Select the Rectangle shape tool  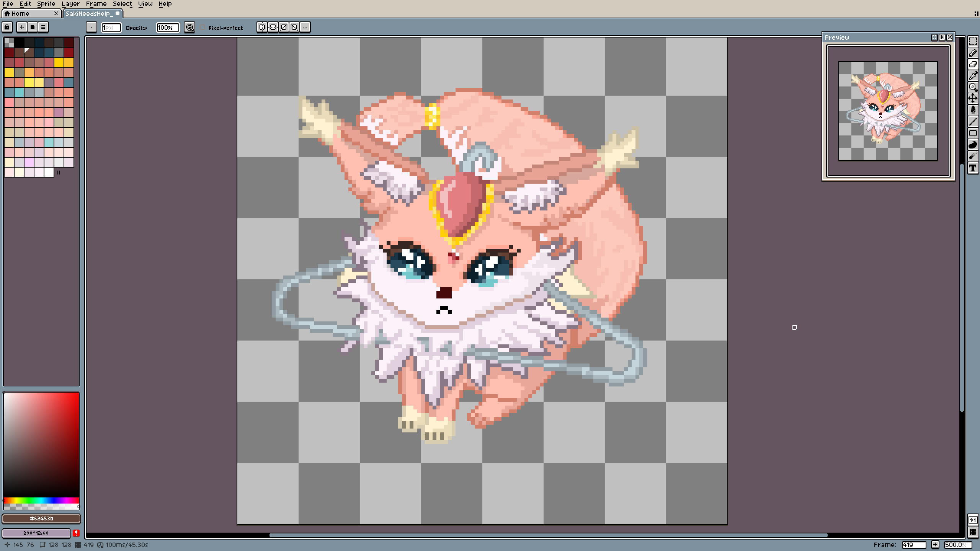(x=973, y=133)
